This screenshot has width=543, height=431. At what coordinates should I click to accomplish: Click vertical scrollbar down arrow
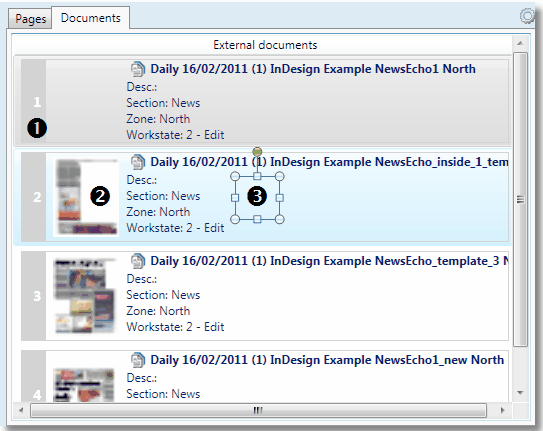click(x=520, y=392)
